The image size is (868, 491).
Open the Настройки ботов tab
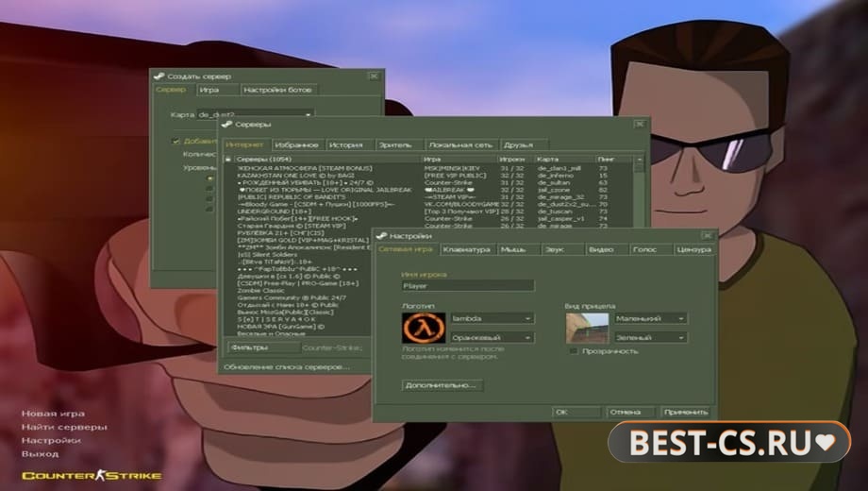coord(278,90)
